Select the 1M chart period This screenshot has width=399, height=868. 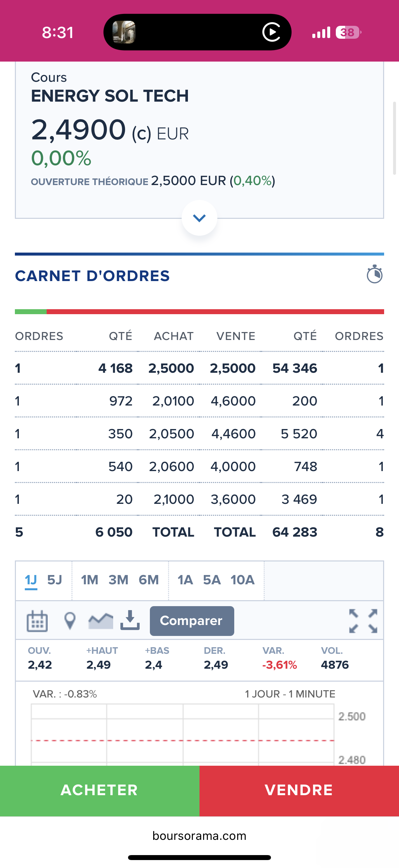pos(90,580)
